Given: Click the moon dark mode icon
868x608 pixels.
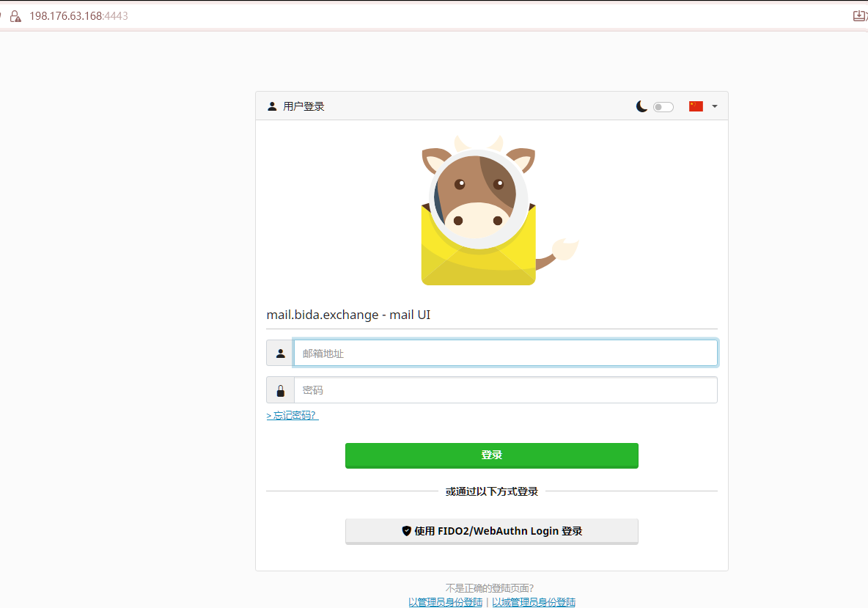Looking at the screenshot, I should pos(641,106).
